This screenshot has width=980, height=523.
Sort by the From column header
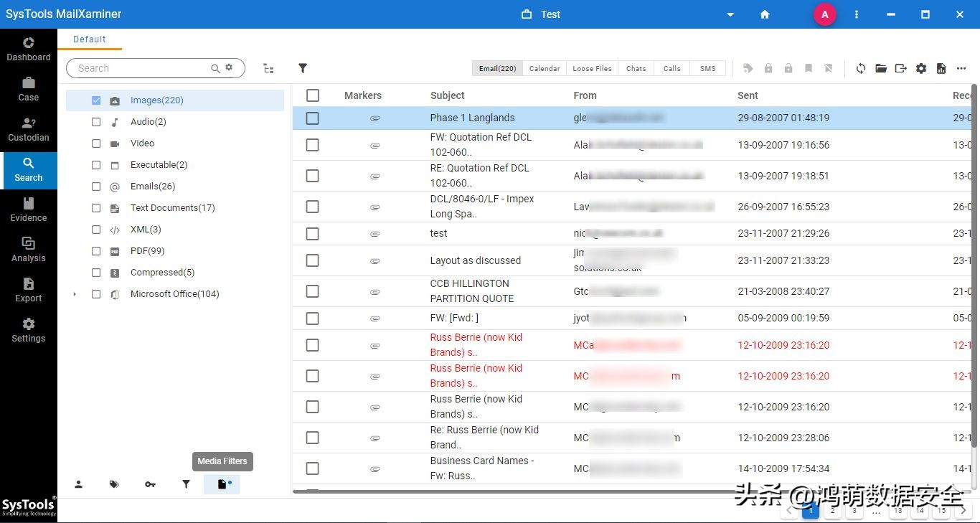(585, 95)
